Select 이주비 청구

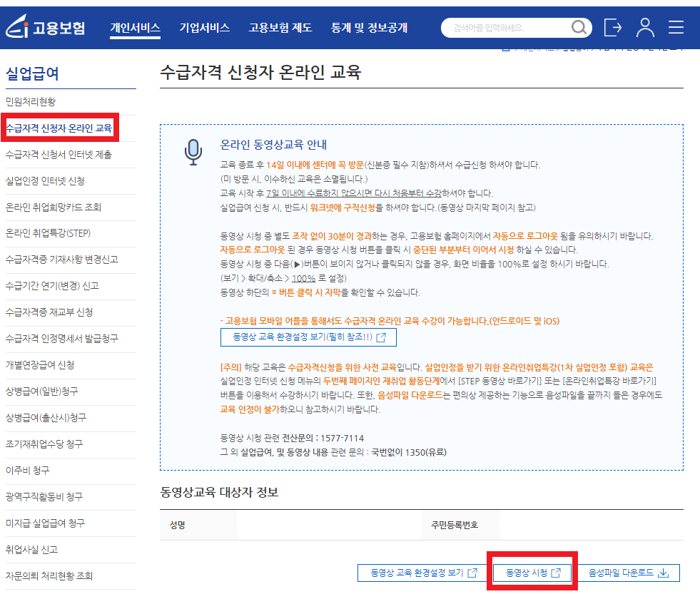(x=27, y=470)
